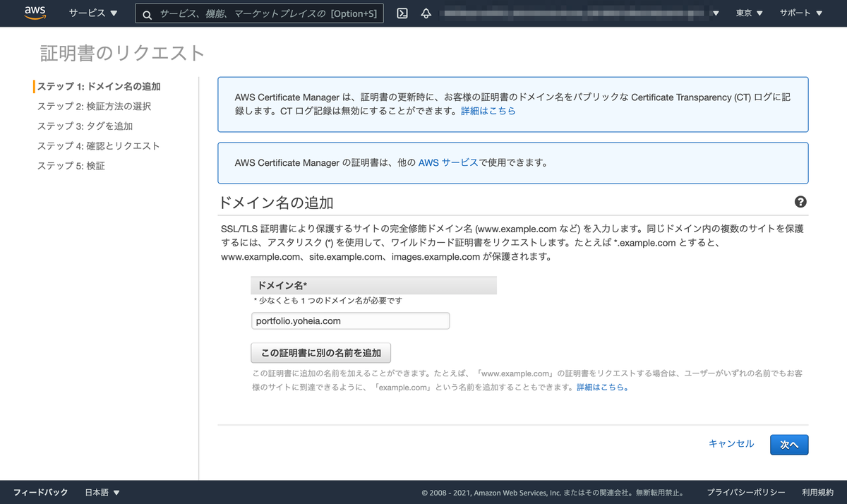
Task: Open the help question mark icon
Action: (800, 202)
